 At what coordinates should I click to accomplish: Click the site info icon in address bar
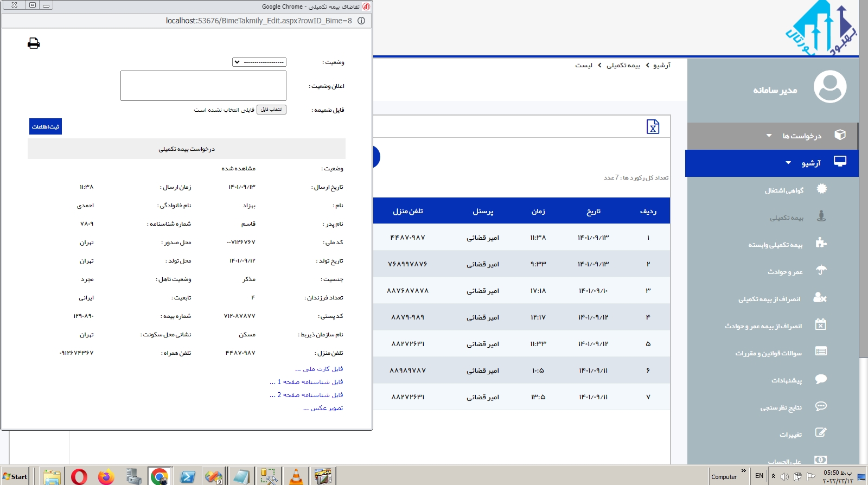[361, 21]
